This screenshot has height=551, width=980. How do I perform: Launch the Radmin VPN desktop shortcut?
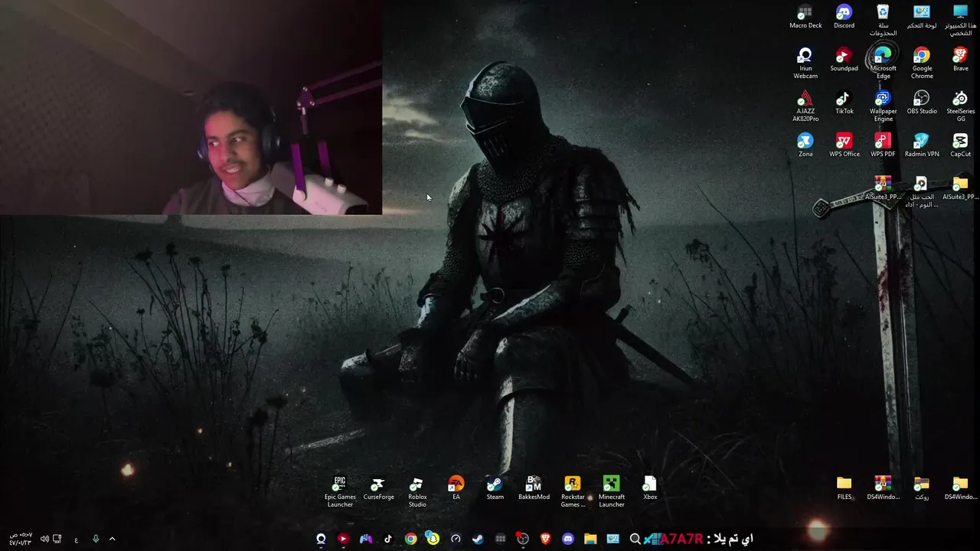click(x=922, y=145)
